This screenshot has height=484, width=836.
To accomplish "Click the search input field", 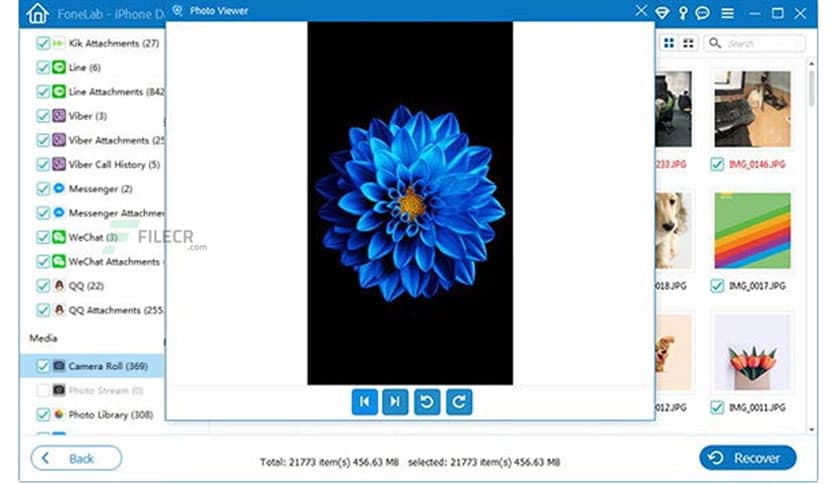I will coord(754,43).
